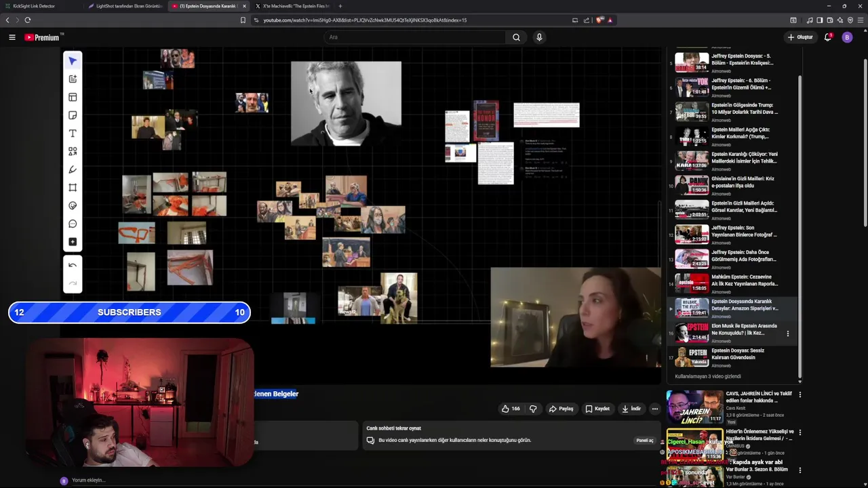Select the arrow pointer tool in the whiteboard toolbar

(x=73, y=61)
